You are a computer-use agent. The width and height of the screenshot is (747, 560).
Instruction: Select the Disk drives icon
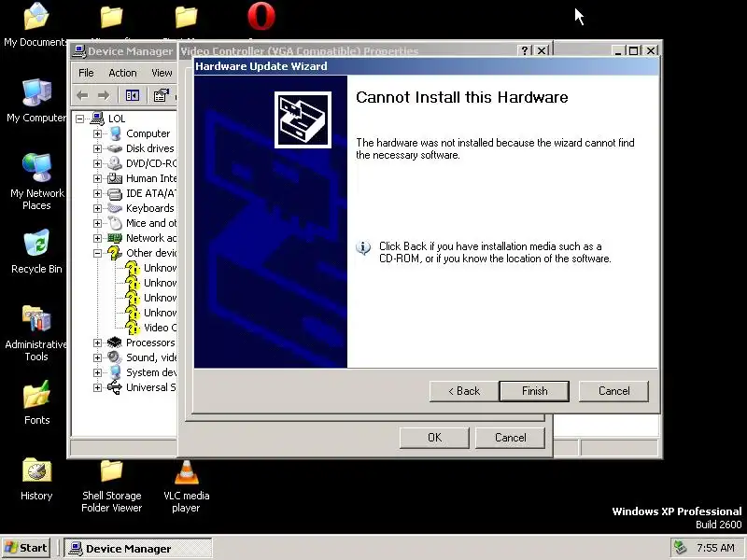click(114, 148)
